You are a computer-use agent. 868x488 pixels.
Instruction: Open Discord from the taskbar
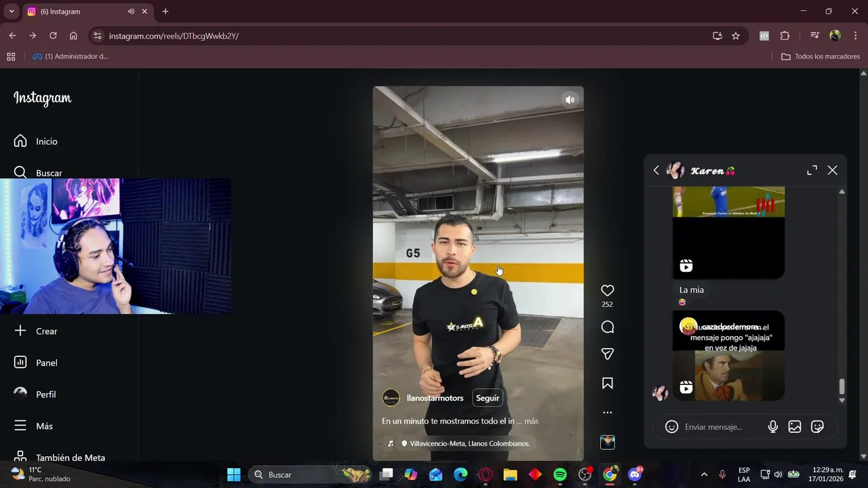click(x=635, y=474)
